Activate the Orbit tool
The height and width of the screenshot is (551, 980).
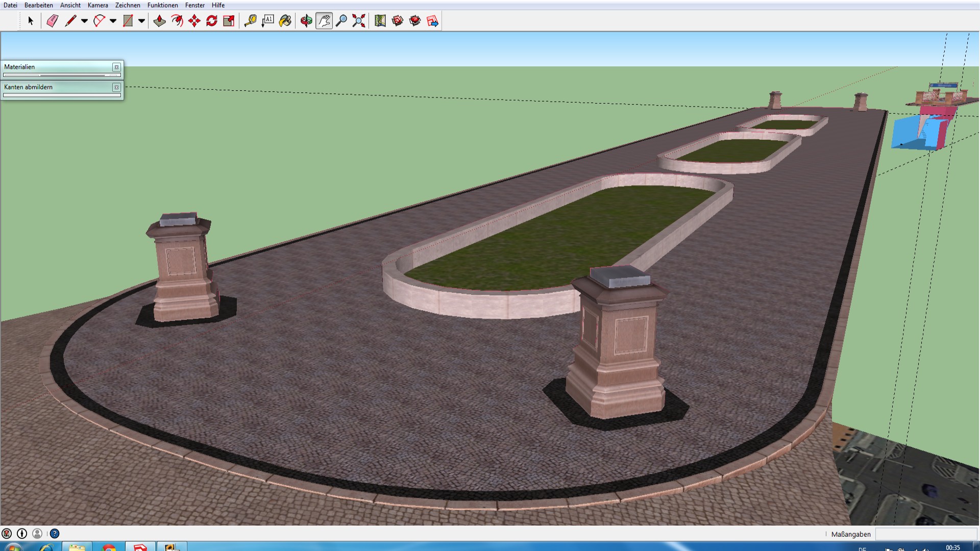pos(306,21)
